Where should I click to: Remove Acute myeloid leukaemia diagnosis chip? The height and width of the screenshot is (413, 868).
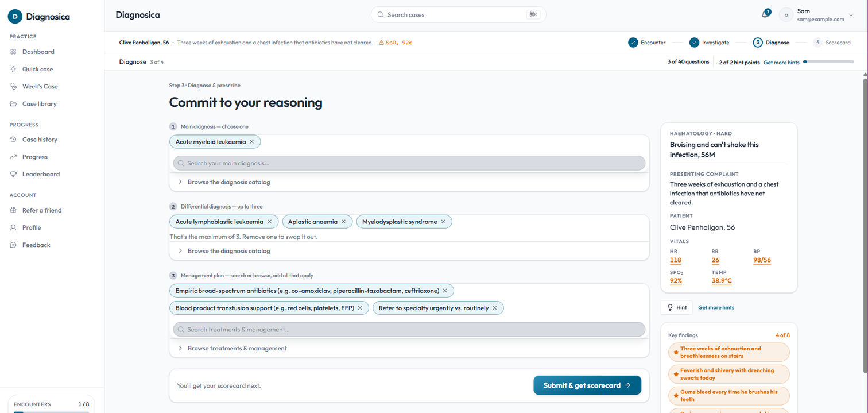tap(251, 142)
